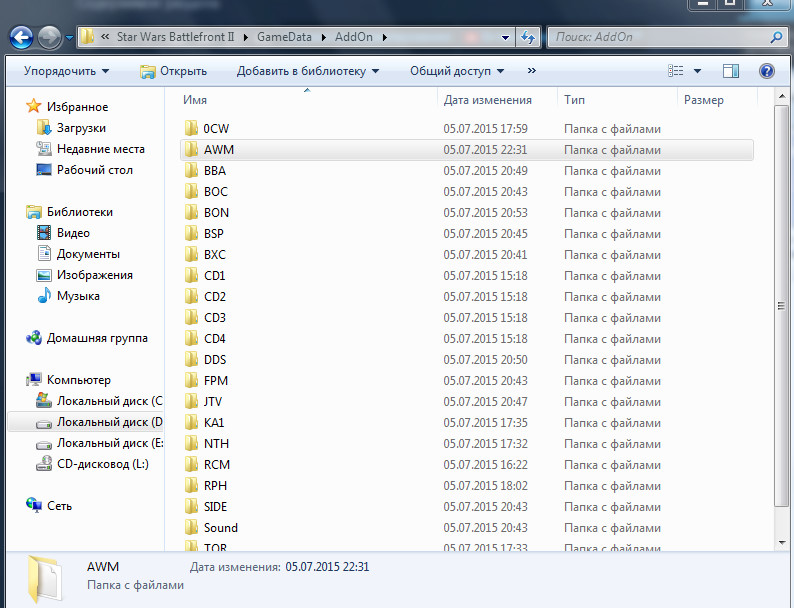
Task: Select the AWM folder icon
Action: pyautogui.click(x=191, y=149)
